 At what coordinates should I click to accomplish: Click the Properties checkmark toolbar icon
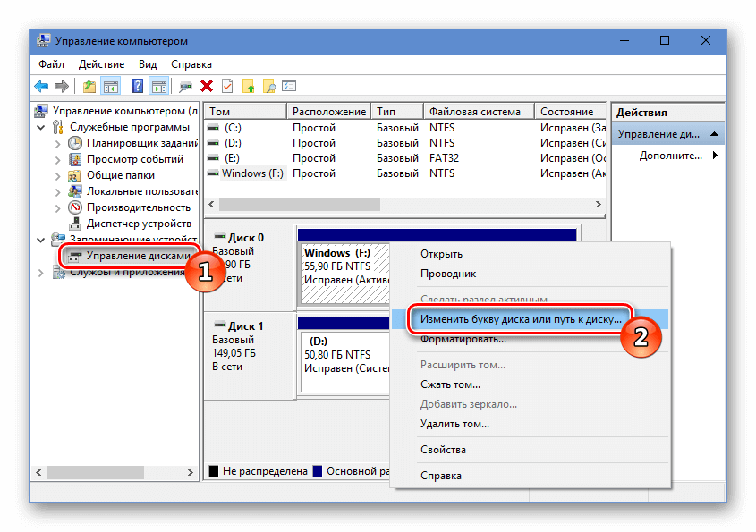coord(227,87)
